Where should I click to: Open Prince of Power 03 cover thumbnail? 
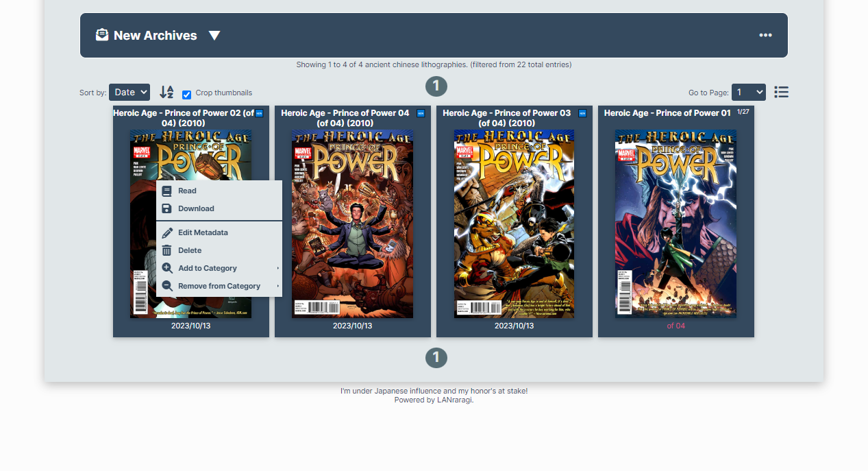coord(514,224)
